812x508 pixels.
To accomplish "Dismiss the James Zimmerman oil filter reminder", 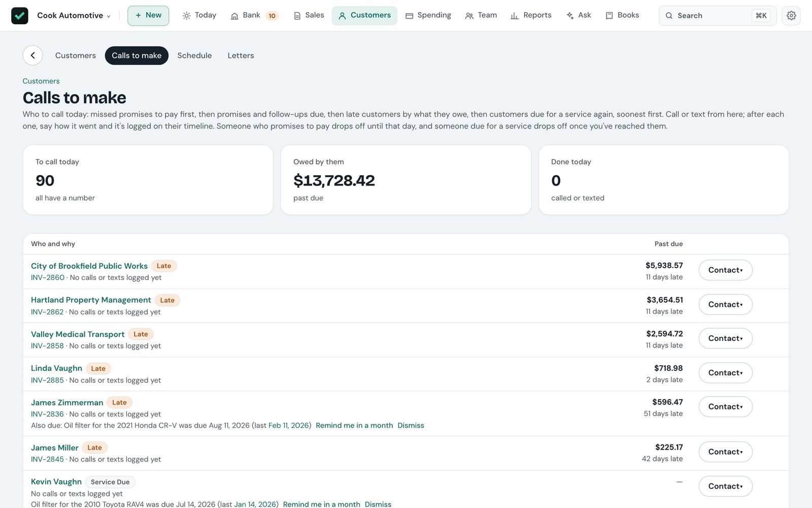I will pos(411,425).
